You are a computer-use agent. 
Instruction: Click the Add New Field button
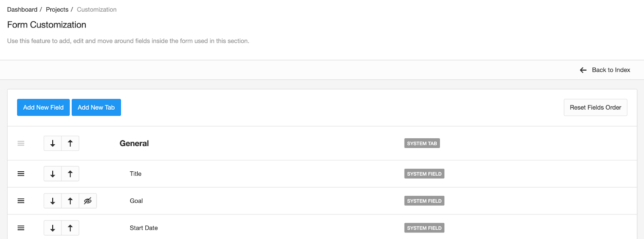click(43, 108)
